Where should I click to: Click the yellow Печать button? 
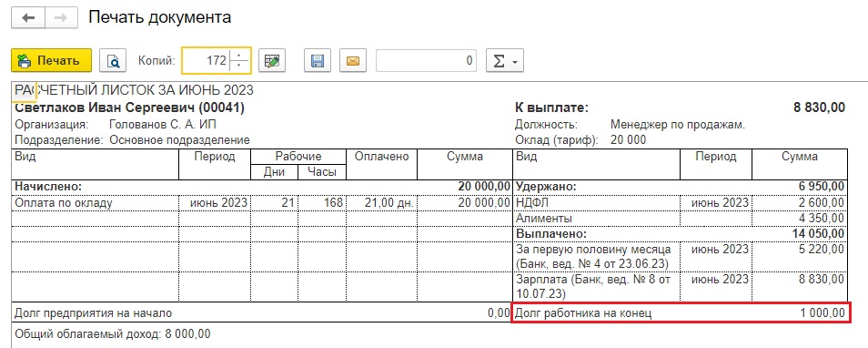pos(51,60)
